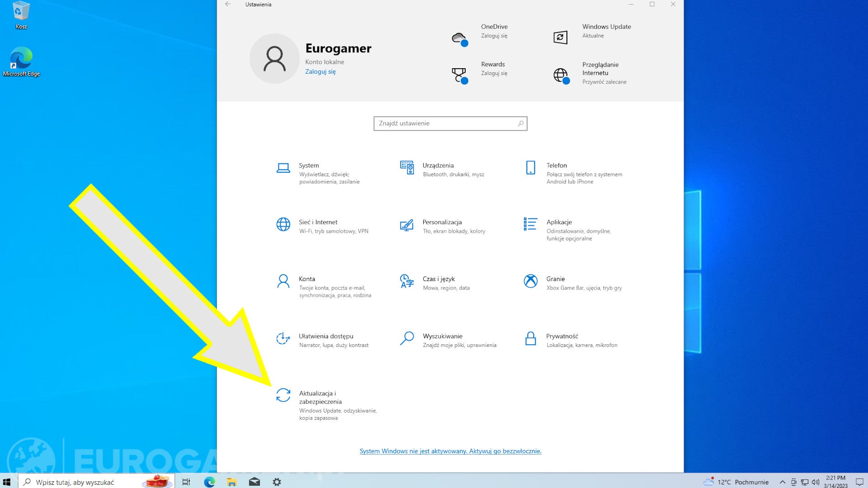
Task: Click the Telefon phone icon
Action: pos(531,168)
